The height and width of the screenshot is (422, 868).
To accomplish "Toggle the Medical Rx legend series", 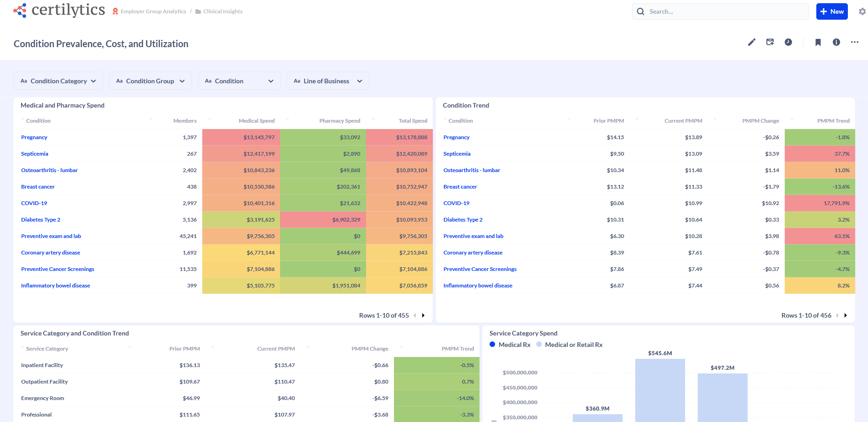I will [510, 344].
